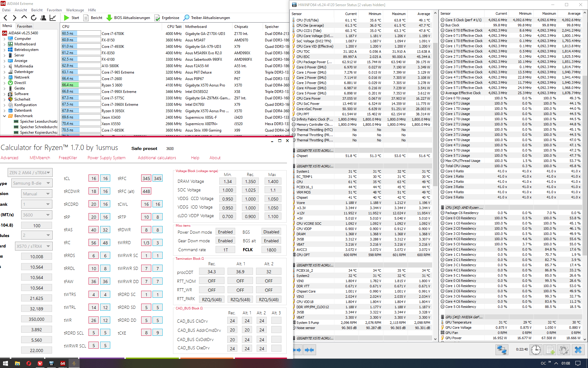The width and height of the screenshot is (588, 368).
Task: Expand the Multimedia tree node
Action: (4, 66)
